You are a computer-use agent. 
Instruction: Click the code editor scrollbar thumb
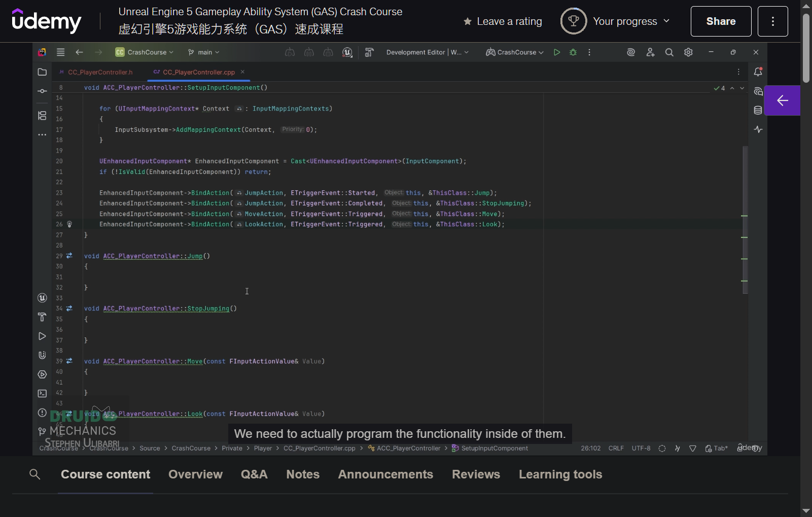pos(745,220)
